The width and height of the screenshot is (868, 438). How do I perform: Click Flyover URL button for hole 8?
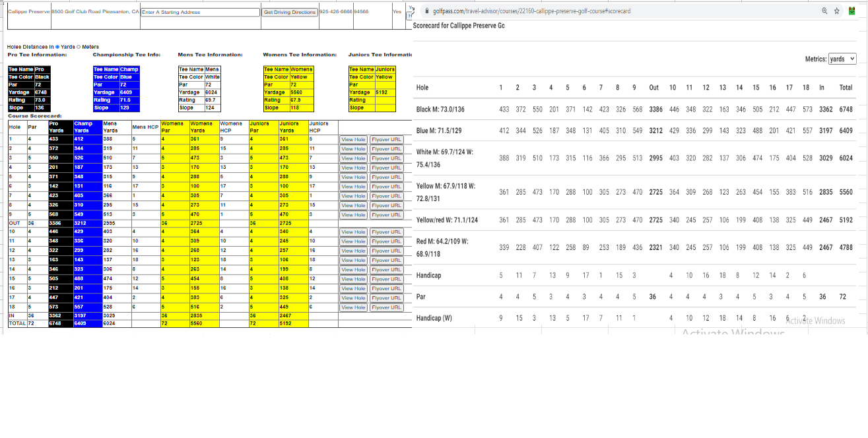coord(385,205)
